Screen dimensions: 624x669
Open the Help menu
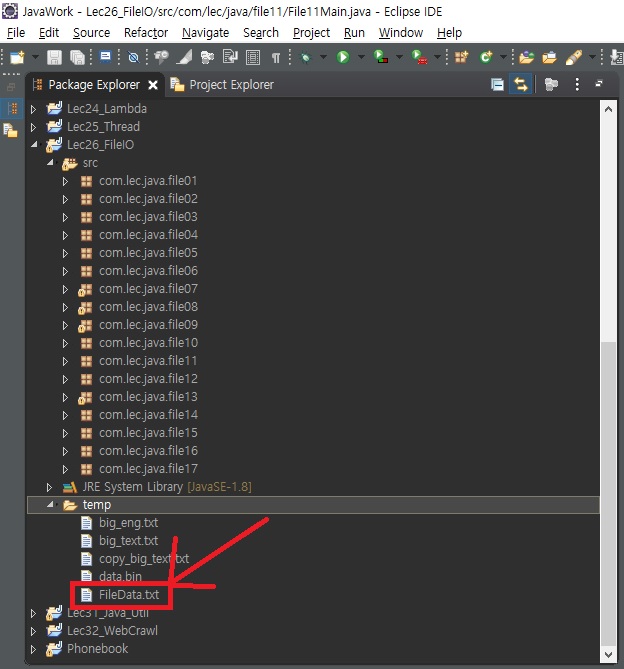(449, 33)
